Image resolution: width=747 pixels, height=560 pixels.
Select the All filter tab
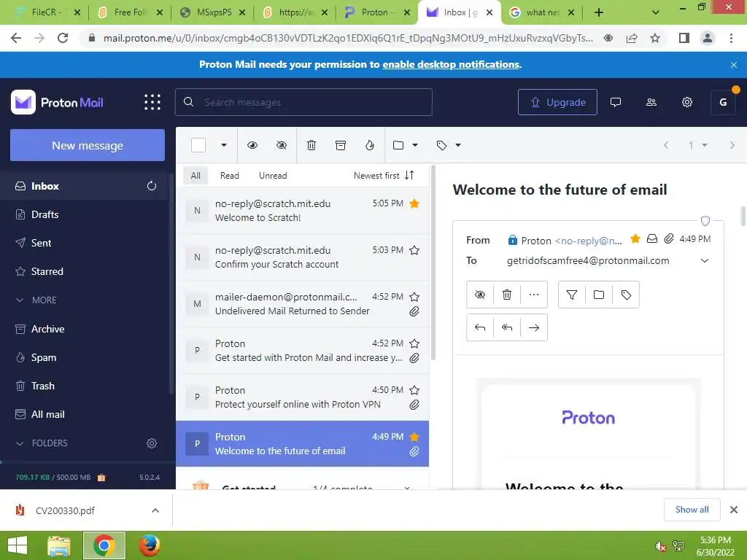196,176
